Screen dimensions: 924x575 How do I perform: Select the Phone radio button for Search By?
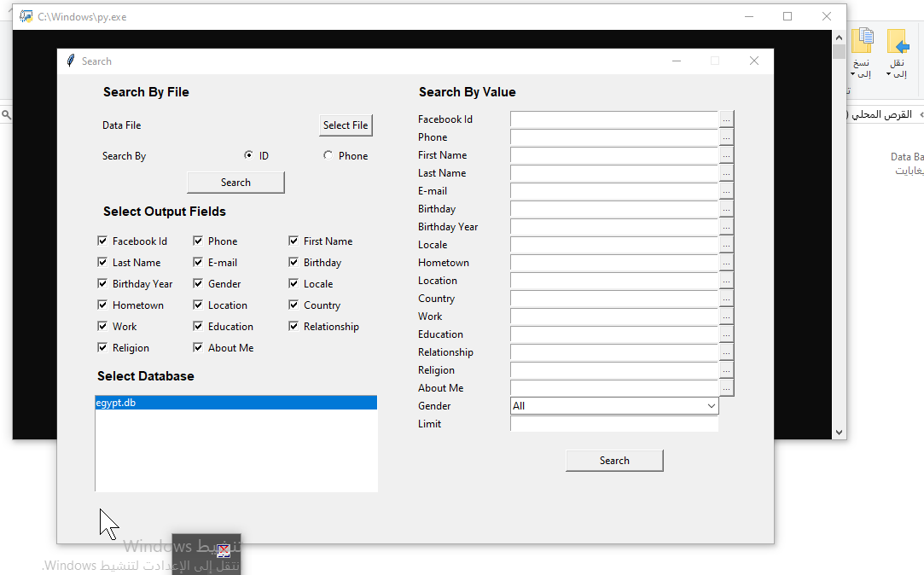point(328,156)
